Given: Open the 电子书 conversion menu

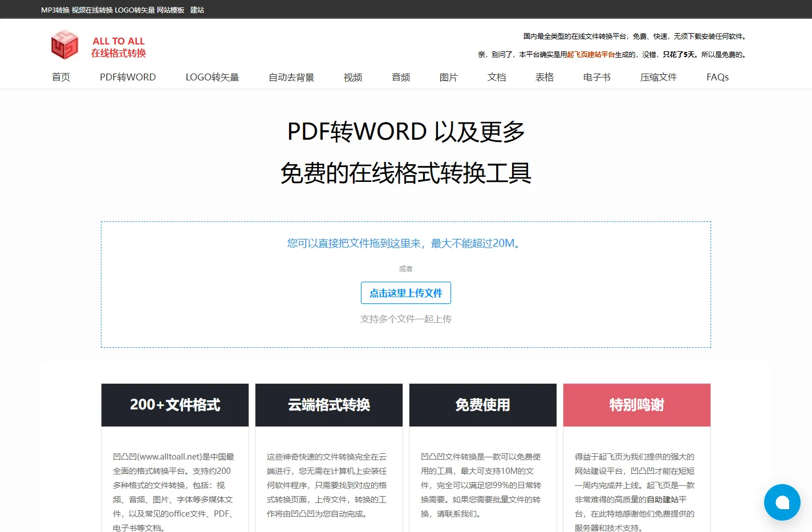Looking at the screenshot, I should tap(597, 77).
